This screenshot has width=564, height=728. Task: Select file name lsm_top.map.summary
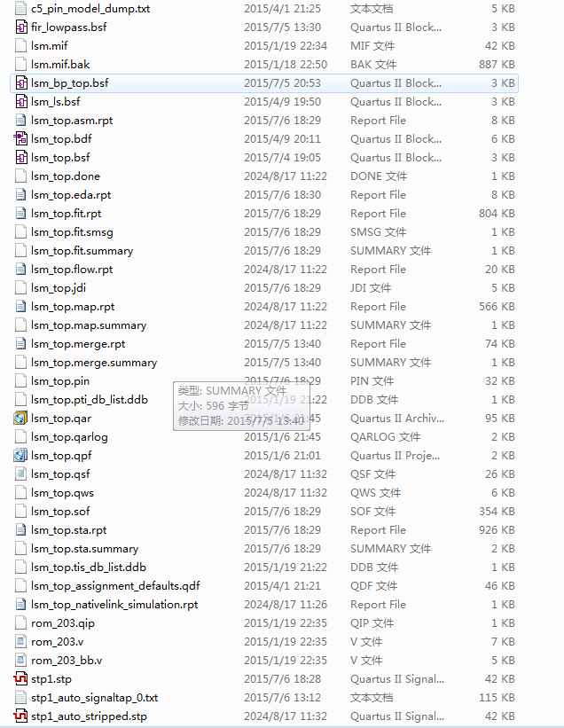click(x=89, y=325)
